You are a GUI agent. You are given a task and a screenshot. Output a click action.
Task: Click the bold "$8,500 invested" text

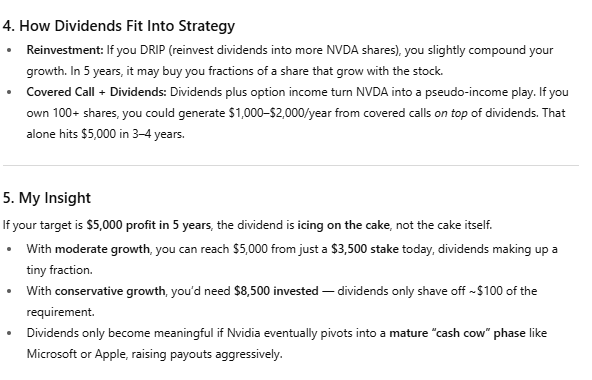(276, 291)
